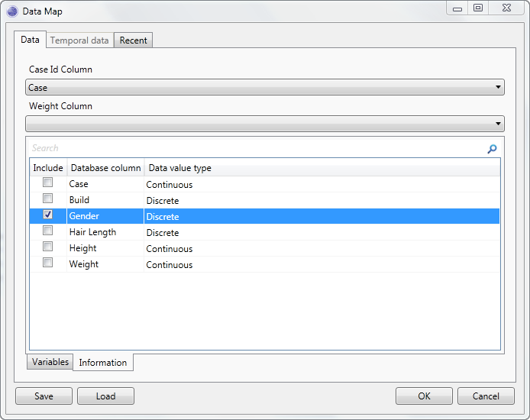530x420 pixels.
Task: Expand the Weight Column dropdown
Action: (x=264, y=124)
